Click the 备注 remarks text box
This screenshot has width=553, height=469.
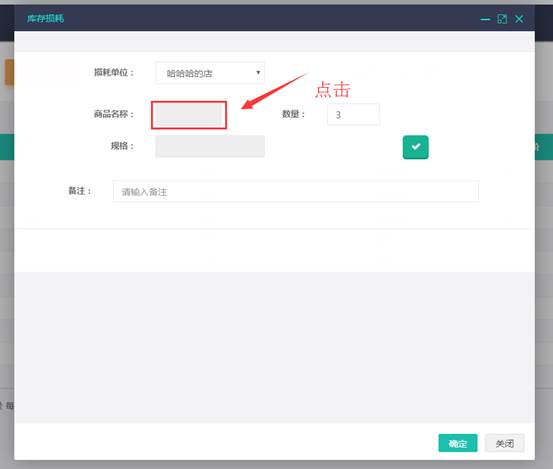tap(296, 191)
